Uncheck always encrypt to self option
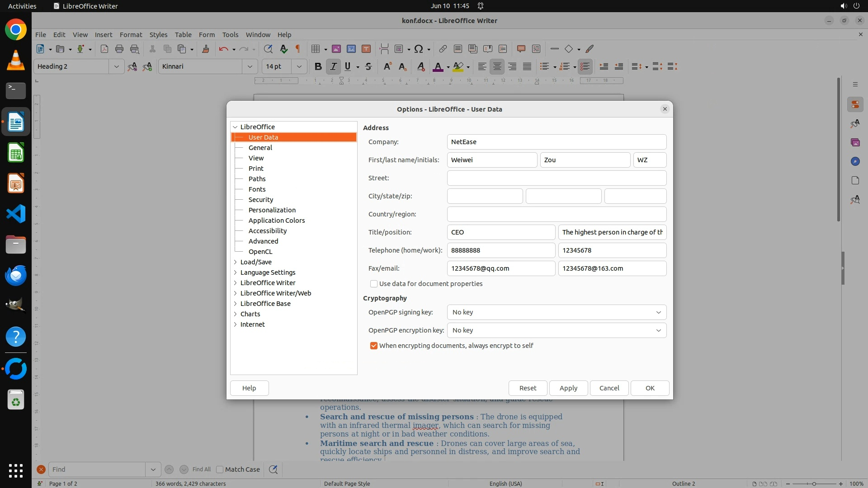This screenshot has width=868, height=488. pos(374,346)
